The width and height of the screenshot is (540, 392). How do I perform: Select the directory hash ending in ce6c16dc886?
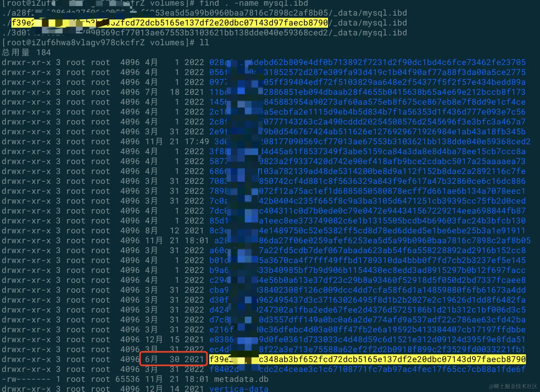[x=367, y=181]
